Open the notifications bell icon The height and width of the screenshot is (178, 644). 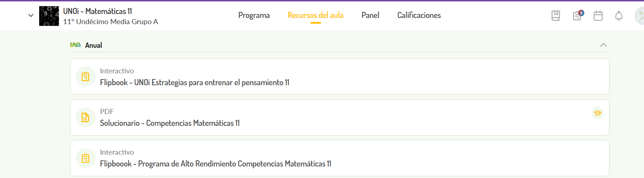[x=619, y=16]
